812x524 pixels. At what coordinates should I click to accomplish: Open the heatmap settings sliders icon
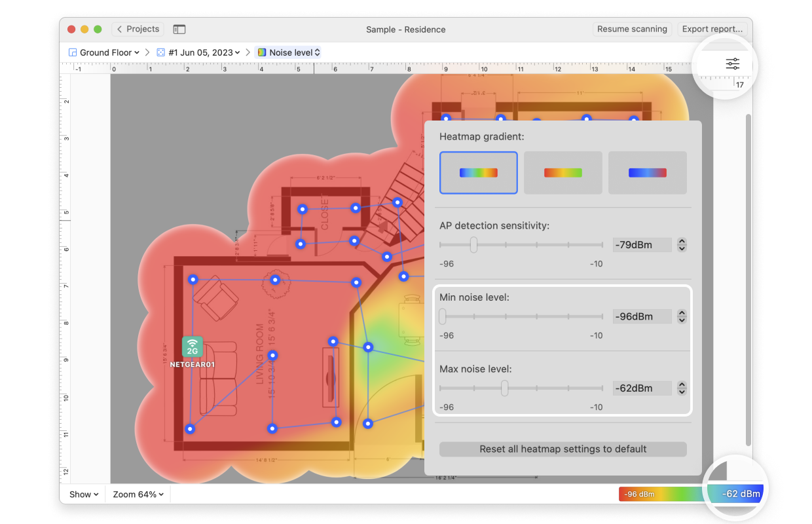coord(732,64)
